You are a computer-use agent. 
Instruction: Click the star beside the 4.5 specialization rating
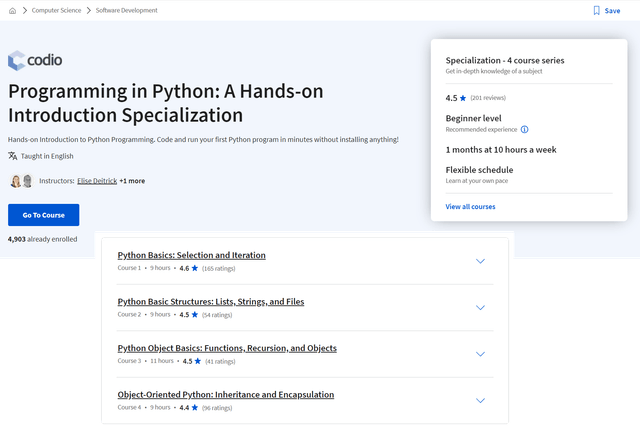[462, 98]
